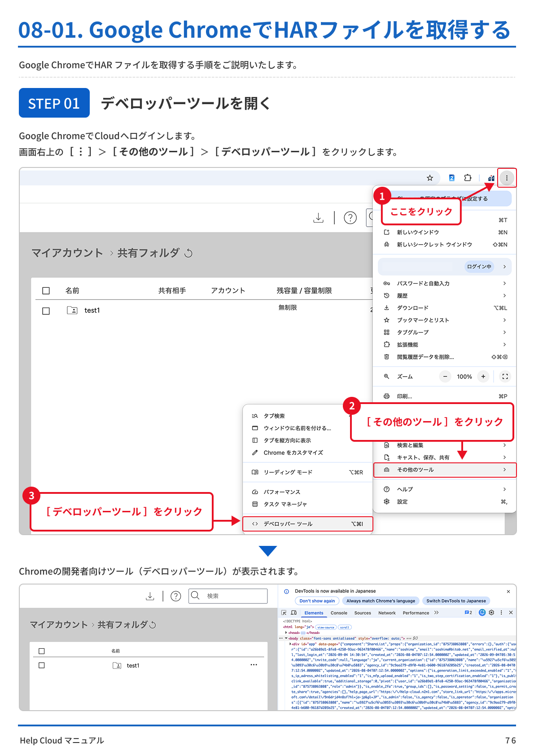
Task: Expand the 拡張機能 submenu arrow
Action: [x=504, y=344]
